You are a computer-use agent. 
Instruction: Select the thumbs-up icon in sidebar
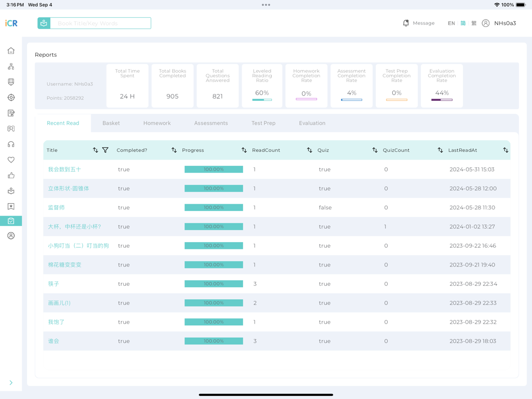pyautogui.click(x=11, y=175)
